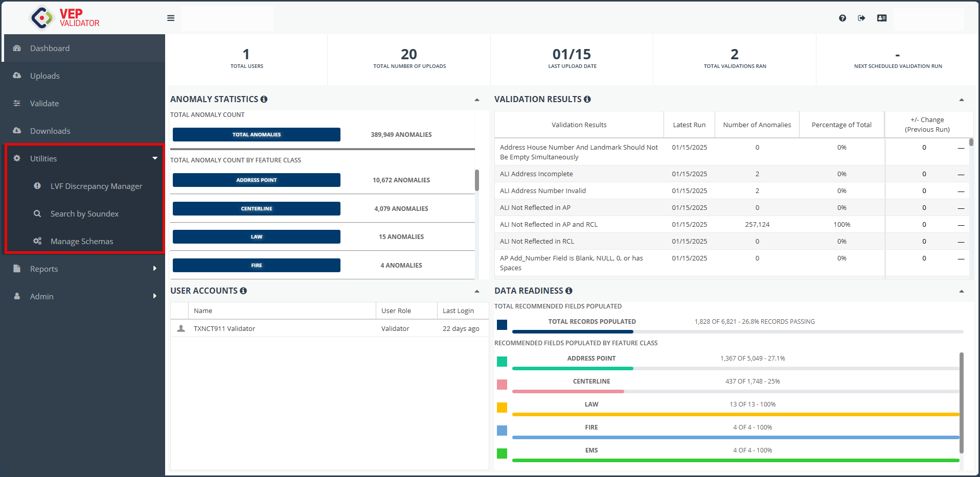Expand the Reports submenu arrow

(x=154, y=269)
